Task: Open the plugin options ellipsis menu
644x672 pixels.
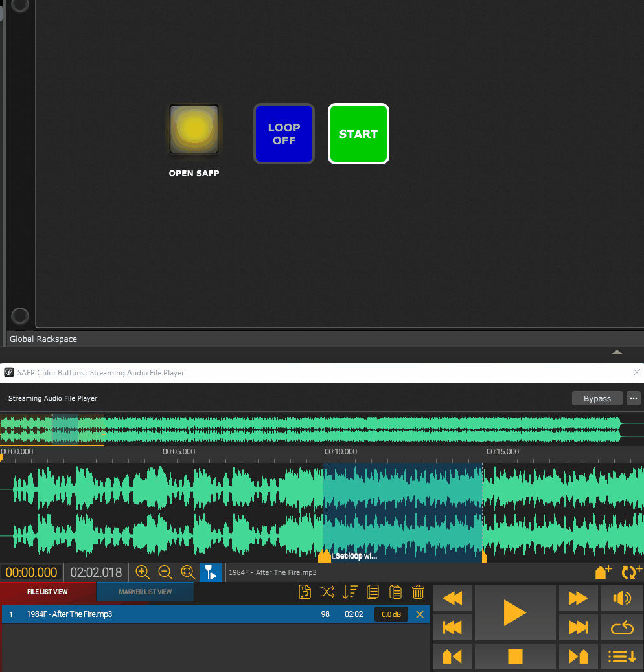Action: click(x=633, y=398)
